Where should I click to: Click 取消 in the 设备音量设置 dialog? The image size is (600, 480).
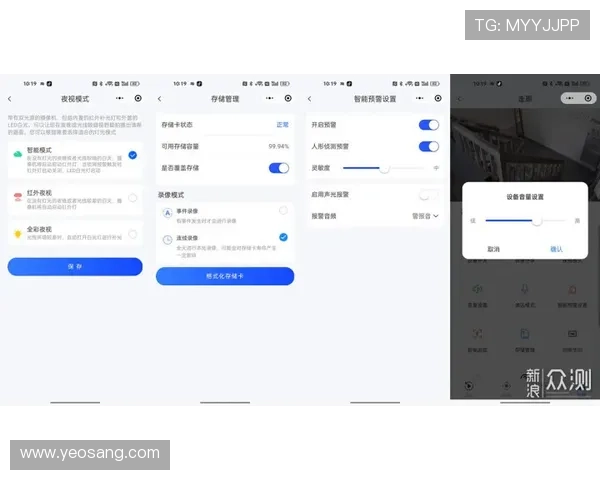[494, 249]
